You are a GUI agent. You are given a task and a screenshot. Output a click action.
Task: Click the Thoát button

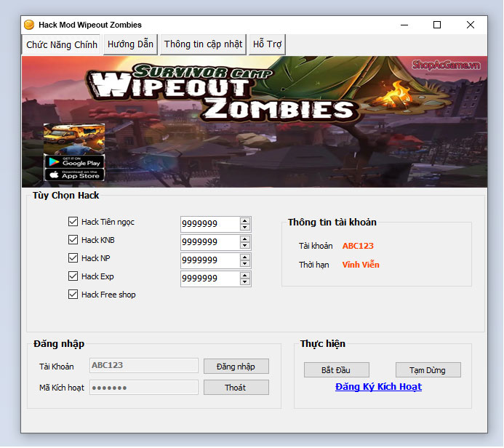click(236, 388)
